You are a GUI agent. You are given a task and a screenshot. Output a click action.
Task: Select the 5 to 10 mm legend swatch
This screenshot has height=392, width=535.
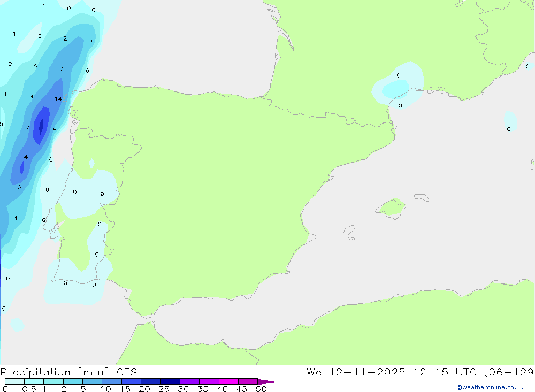(x=93, y=381)
